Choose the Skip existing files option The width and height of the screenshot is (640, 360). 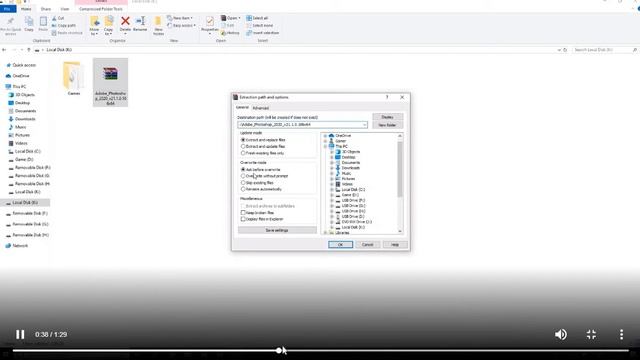(243, 183)
